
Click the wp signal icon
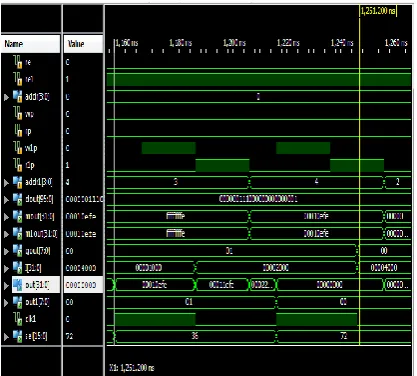pos(18,114)
